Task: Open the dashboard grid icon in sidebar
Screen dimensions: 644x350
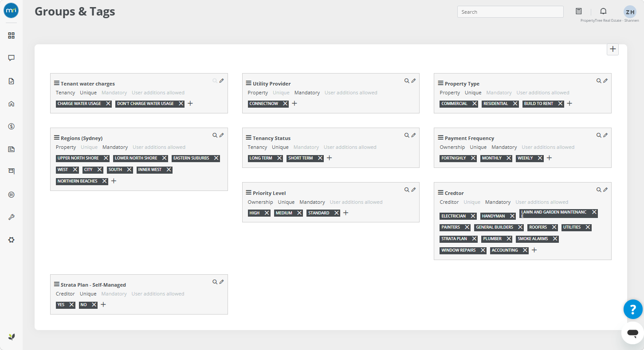Action: coord(12,35)
